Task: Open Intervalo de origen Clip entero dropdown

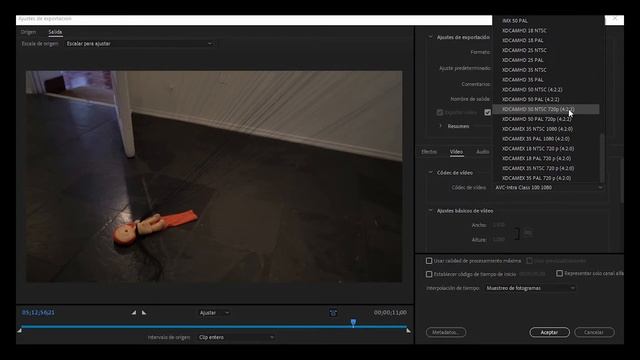Action: (236, 337)
